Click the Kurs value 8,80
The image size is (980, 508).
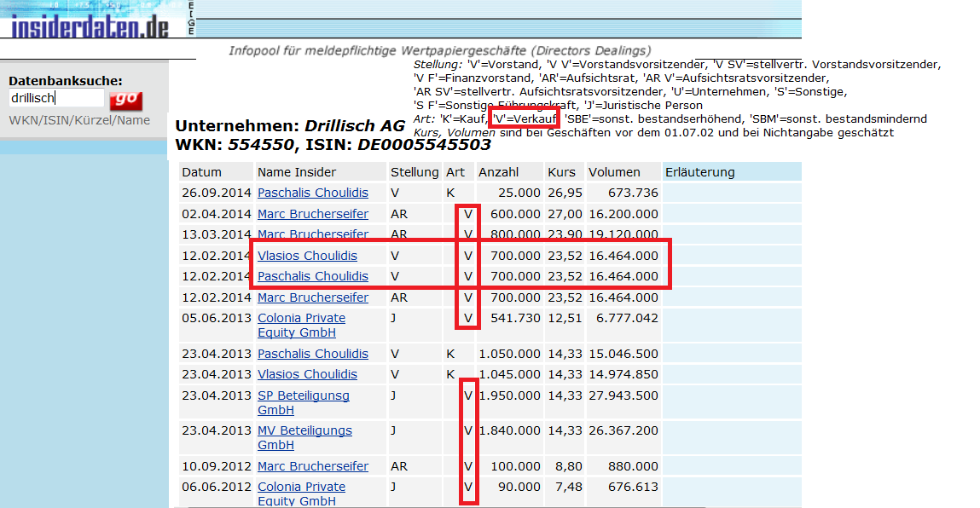pos(568,467)
